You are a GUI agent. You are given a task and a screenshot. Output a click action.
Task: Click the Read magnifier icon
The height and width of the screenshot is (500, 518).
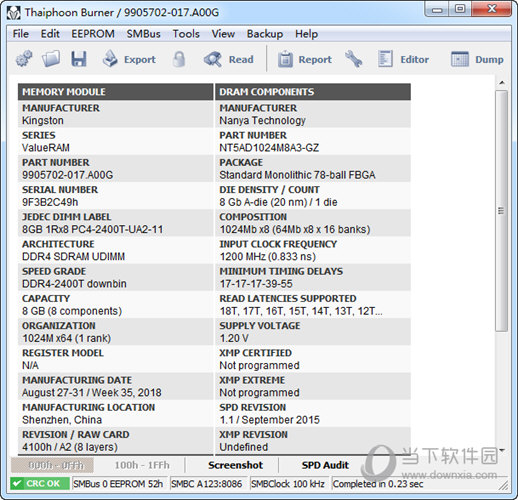click(x=213, y=59)
